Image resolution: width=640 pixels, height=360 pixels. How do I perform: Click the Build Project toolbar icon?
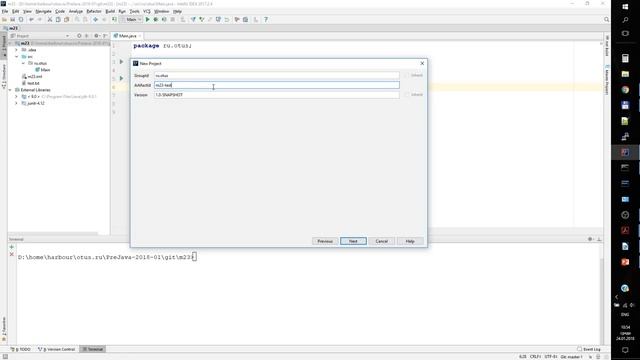point(114,20)
